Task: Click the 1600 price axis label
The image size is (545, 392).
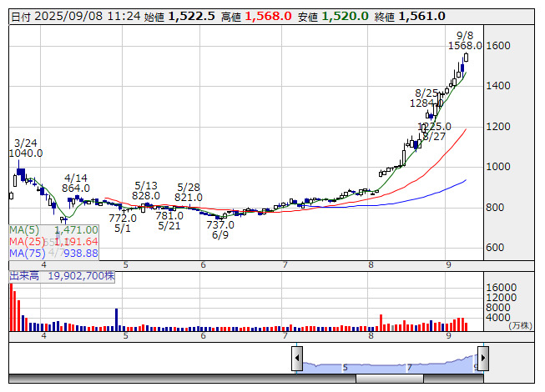Action: pos(498,46)
